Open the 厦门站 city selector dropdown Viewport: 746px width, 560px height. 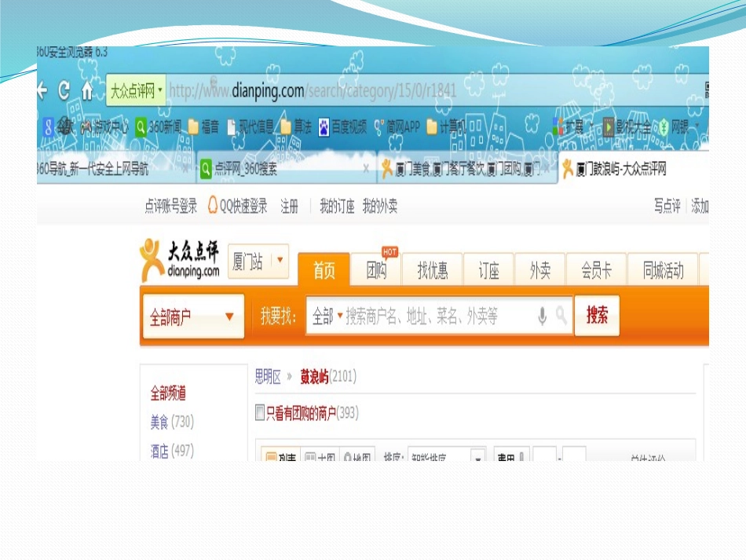tap(258, 261)
